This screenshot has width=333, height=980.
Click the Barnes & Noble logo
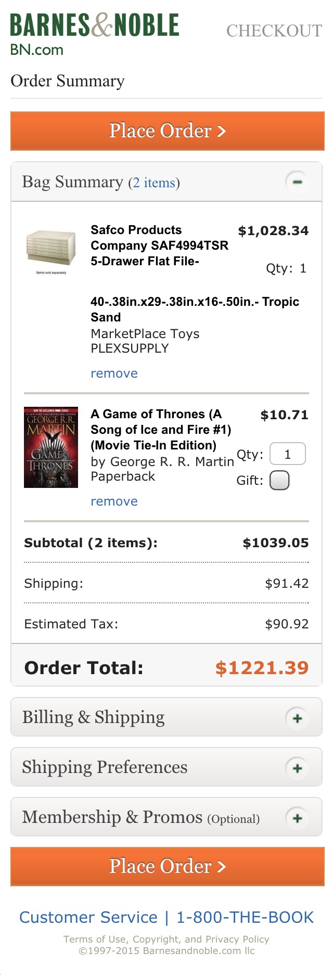pyautogui.click(x=94, y=34)
